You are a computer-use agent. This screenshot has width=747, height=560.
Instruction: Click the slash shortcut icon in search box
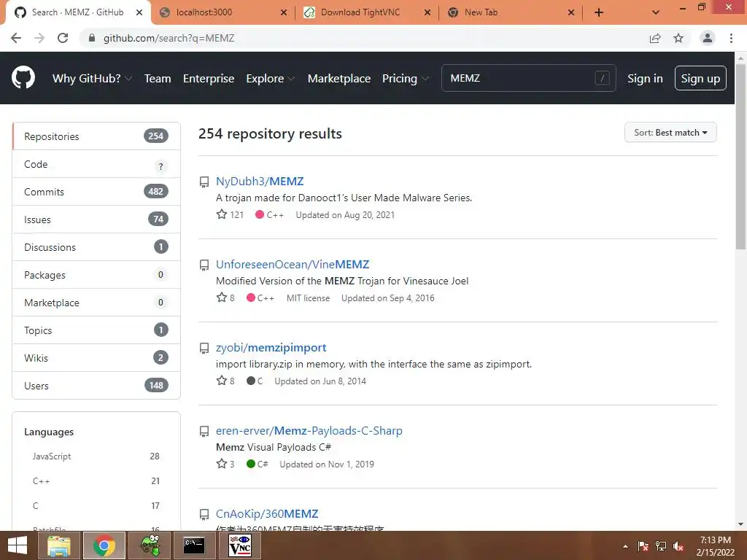(602, 78)
